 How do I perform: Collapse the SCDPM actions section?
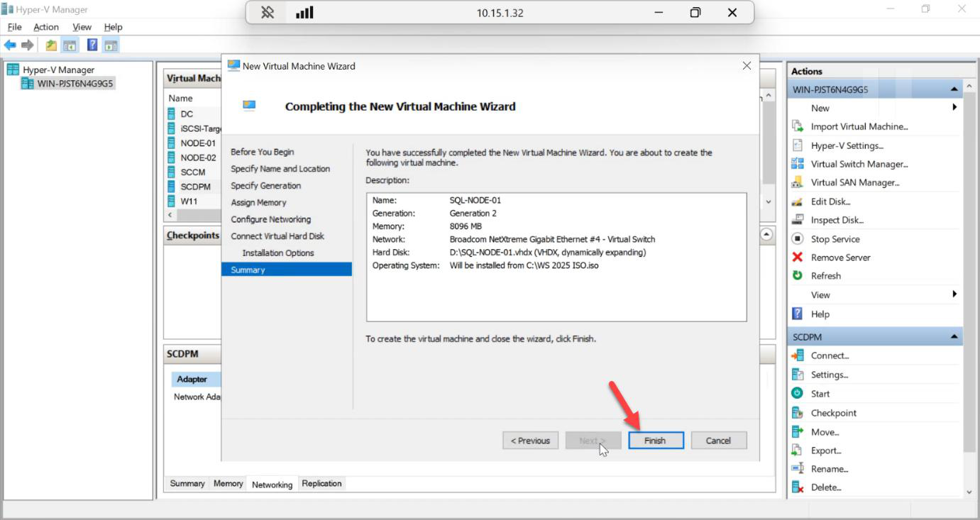click(954, 337)
